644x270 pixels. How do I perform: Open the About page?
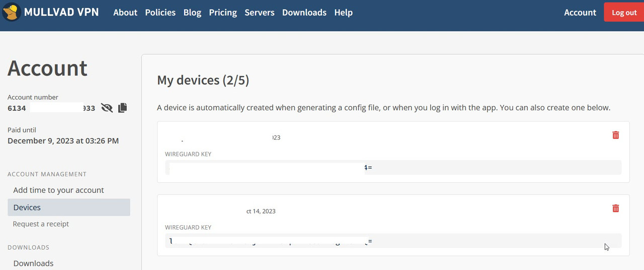pos(125,13)
